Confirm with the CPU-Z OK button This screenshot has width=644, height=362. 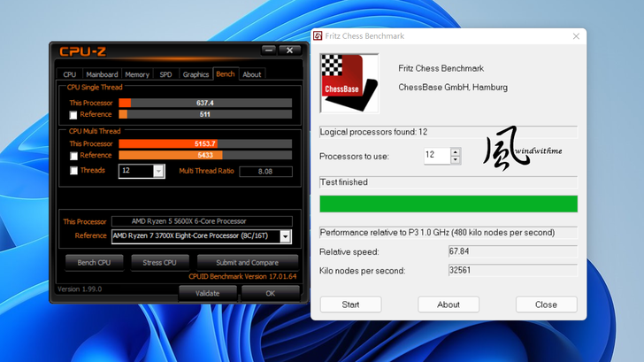click(271, 293)
